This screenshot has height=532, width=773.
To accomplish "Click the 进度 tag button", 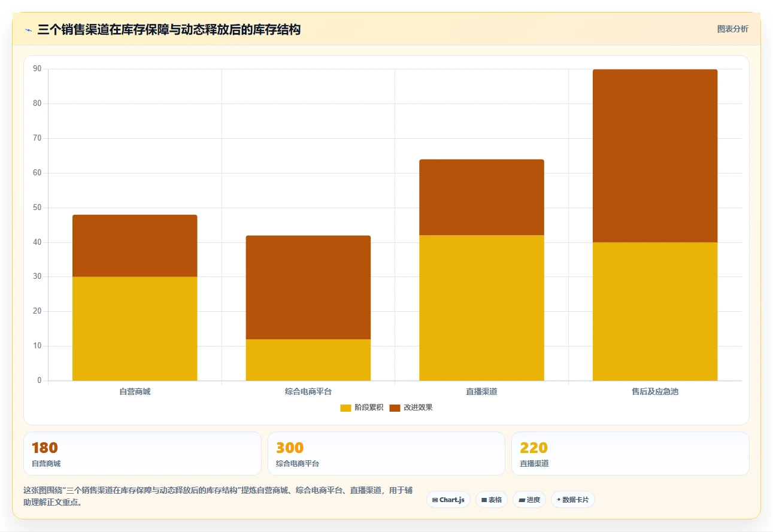I will tap(529, 500).
